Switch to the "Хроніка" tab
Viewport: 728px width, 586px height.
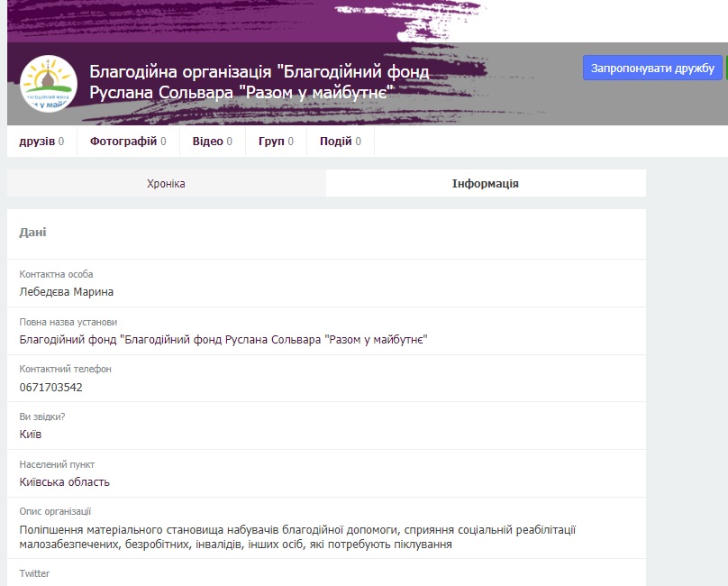tap(166, 182)
